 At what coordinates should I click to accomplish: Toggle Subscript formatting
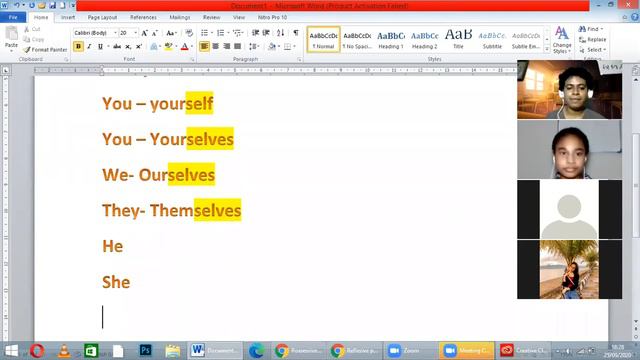pyautogui.click(x=128, y=46)
